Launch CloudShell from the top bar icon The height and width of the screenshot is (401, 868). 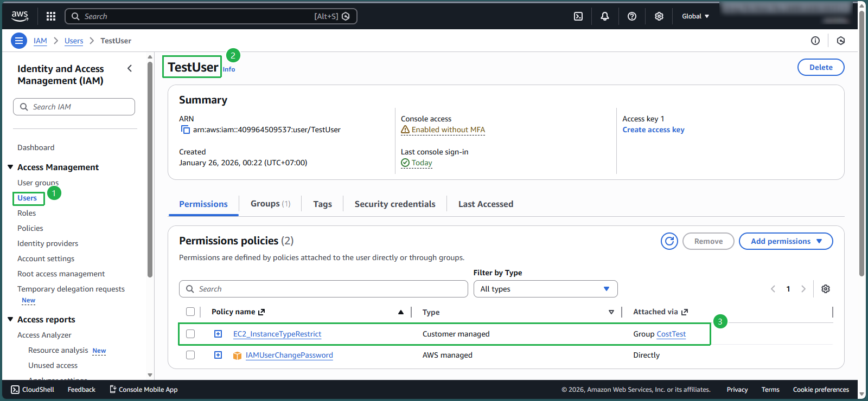(578, 16)
